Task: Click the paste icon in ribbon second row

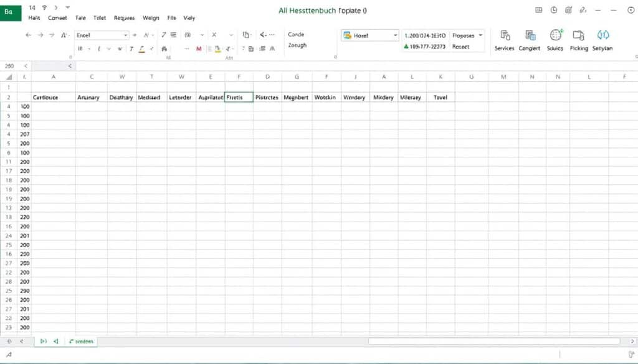Action: [x=251, y=49]
